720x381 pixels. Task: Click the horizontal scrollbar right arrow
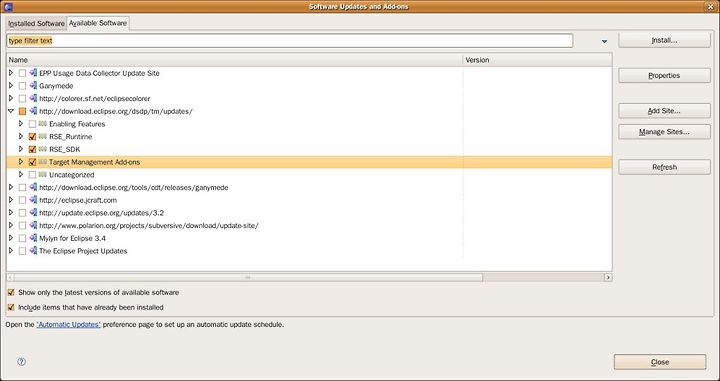[x=608, y=277]
